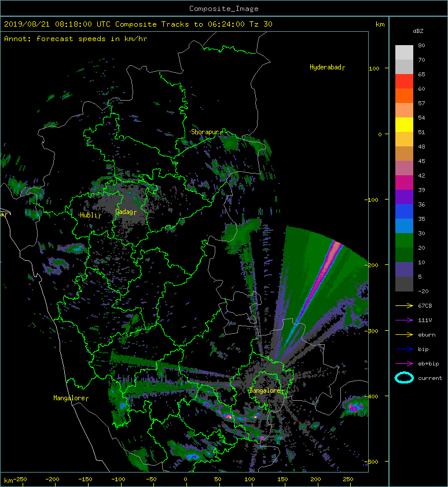The height and width of the screenshot is (487, 448).
Task: Click the red swatch between 65 and 60 dBZ
Action: [404, 82]
